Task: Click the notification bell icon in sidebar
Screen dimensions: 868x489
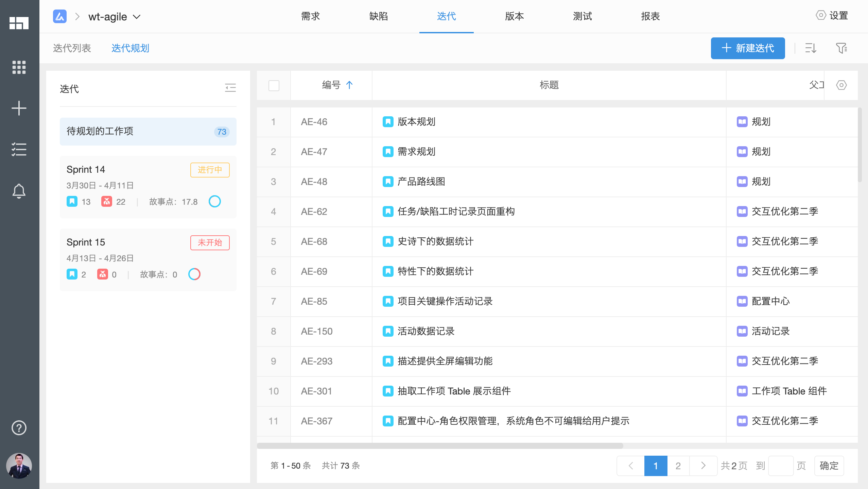Action: coord(19,191)
